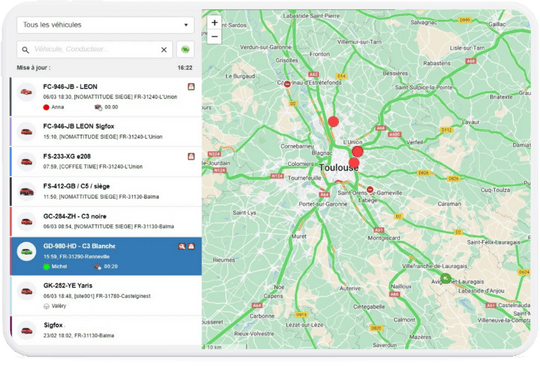The image size is (540, 366).
Task: Click alert icon on FS-233-XG e208 row
Action: pyautogui.click(x=191, y=156)
